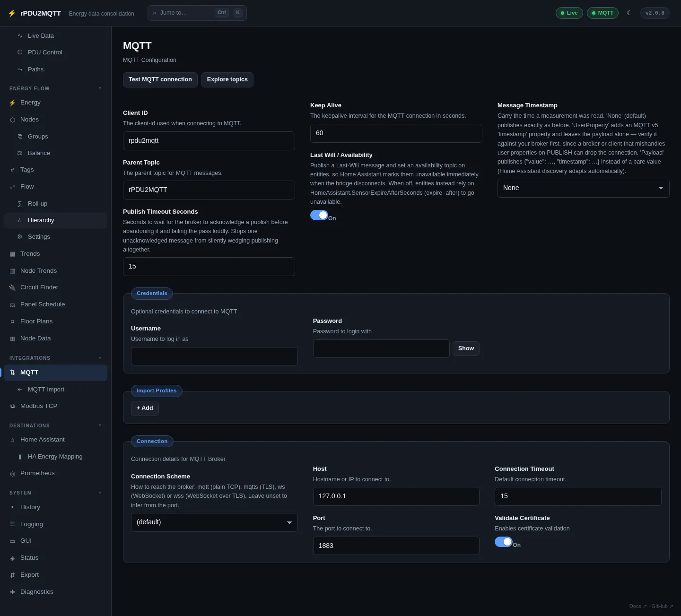Open the MQTT page in the sidebar
The height and width of the screenshot is (616, 681).
(x=55, y=373)
